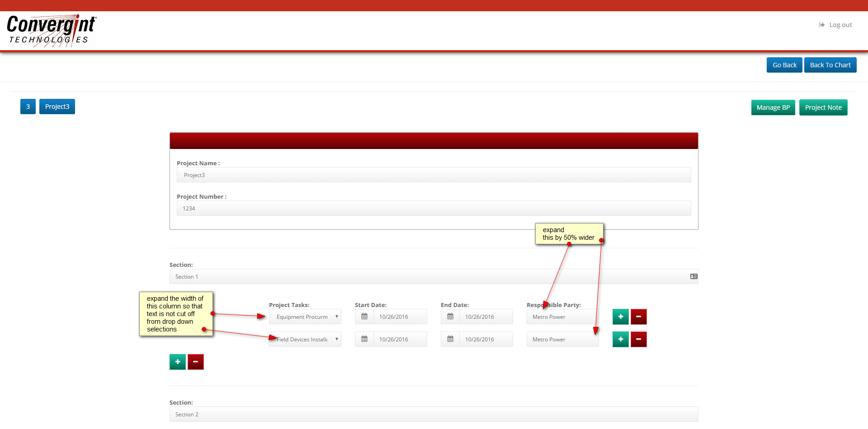Click the blue Project3 button
The image size is (868, 429).
pos(57,107)
